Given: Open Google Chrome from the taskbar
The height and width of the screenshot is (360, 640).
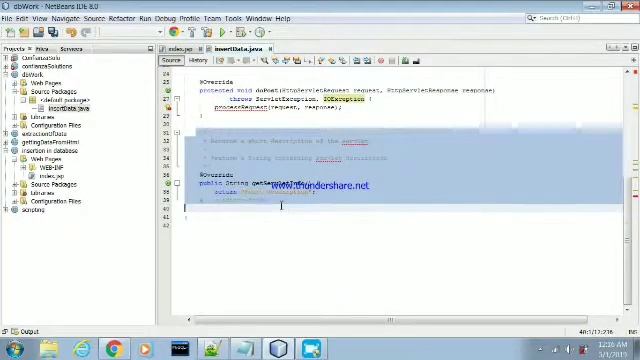Looking at the screenshot, I should [114, 349].
